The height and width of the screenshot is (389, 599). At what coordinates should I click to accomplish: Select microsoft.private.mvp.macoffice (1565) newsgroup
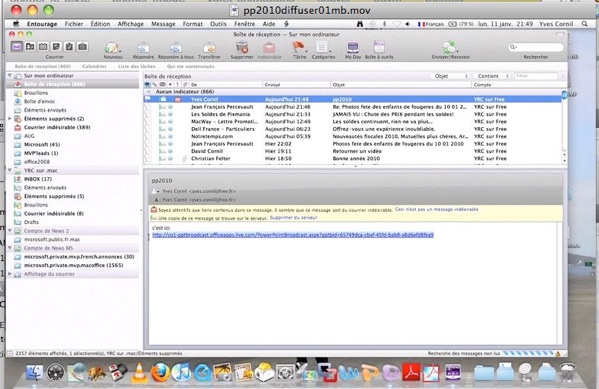pos(73,265)
